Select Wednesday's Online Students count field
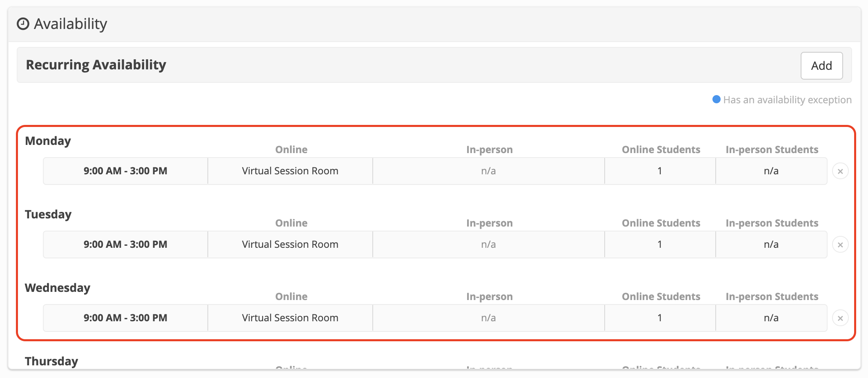The width and height of the screenshot is (868, 378). coord(659,318)
